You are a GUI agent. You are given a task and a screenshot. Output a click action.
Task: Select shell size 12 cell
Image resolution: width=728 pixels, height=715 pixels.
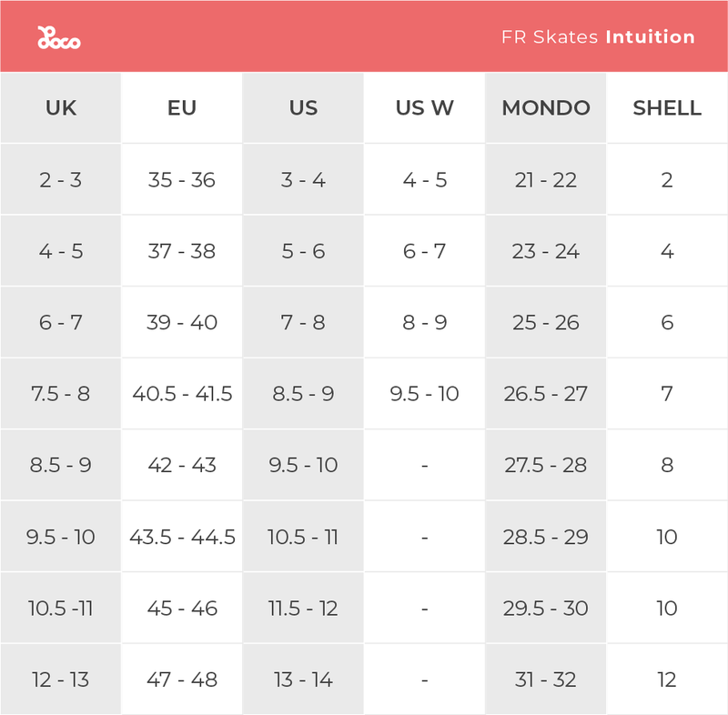667,680
